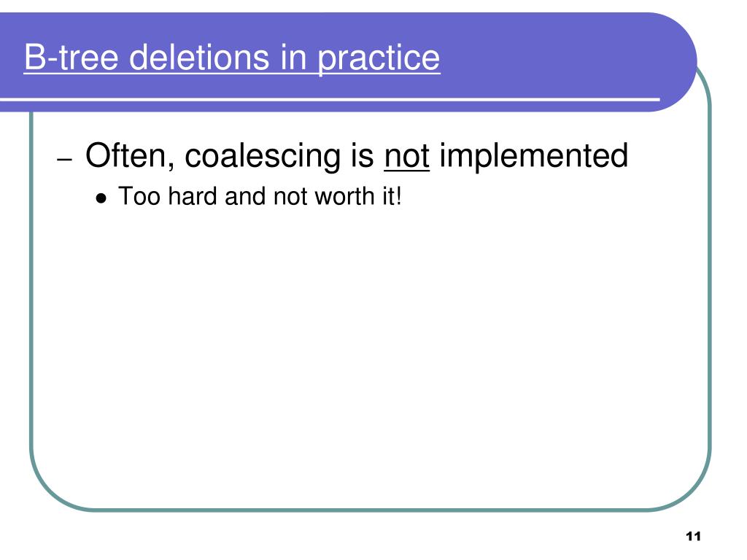Viewport: 747px width, 560px height.
Task: Click the exclamation mark ending "worth it!"
Action: coord(399,196)
